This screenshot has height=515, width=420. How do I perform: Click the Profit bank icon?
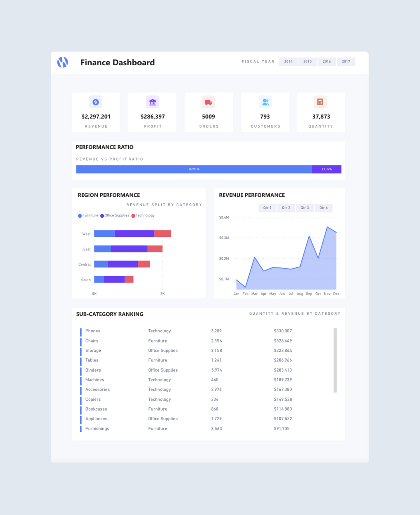tap(152, 101)
